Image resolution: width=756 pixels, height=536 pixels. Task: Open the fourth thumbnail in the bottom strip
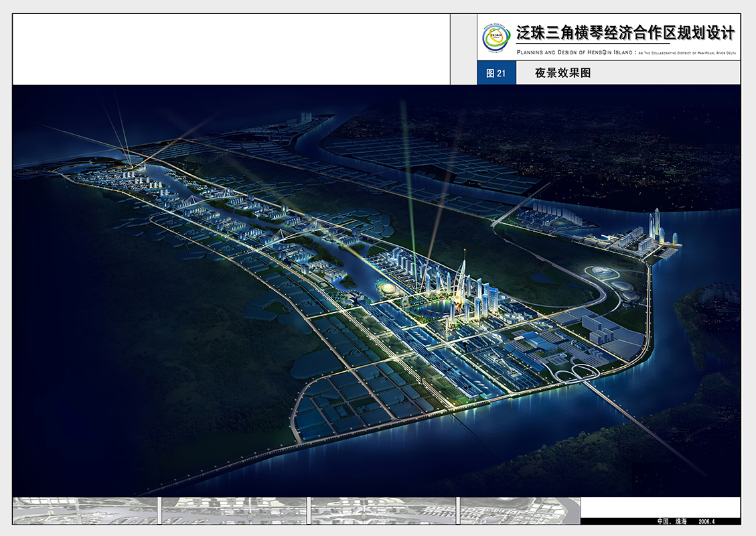tap(518, 511)
